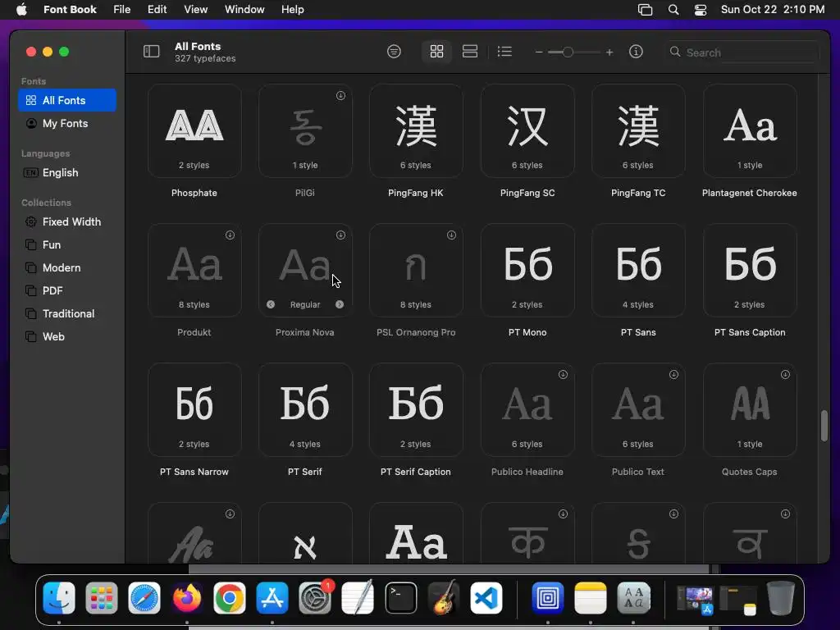Select the PT Sans font card
Viewport: 840px width, 630px height.
(638, 271)
